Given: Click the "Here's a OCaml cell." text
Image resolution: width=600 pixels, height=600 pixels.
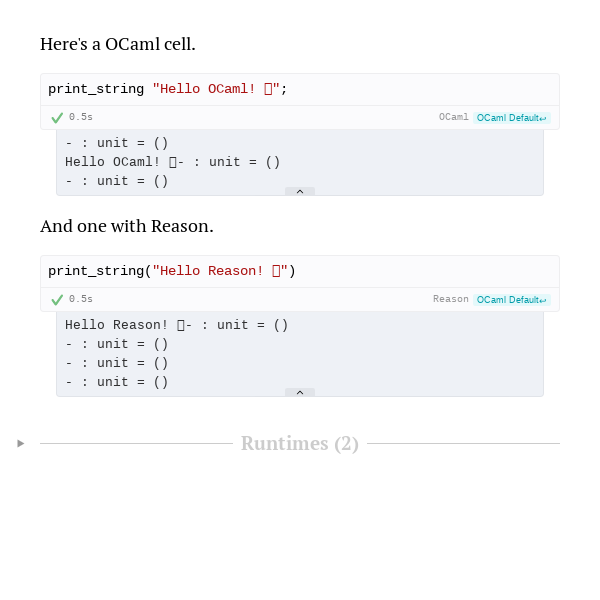Looking at the screenshot, I should tap(118, 44).
